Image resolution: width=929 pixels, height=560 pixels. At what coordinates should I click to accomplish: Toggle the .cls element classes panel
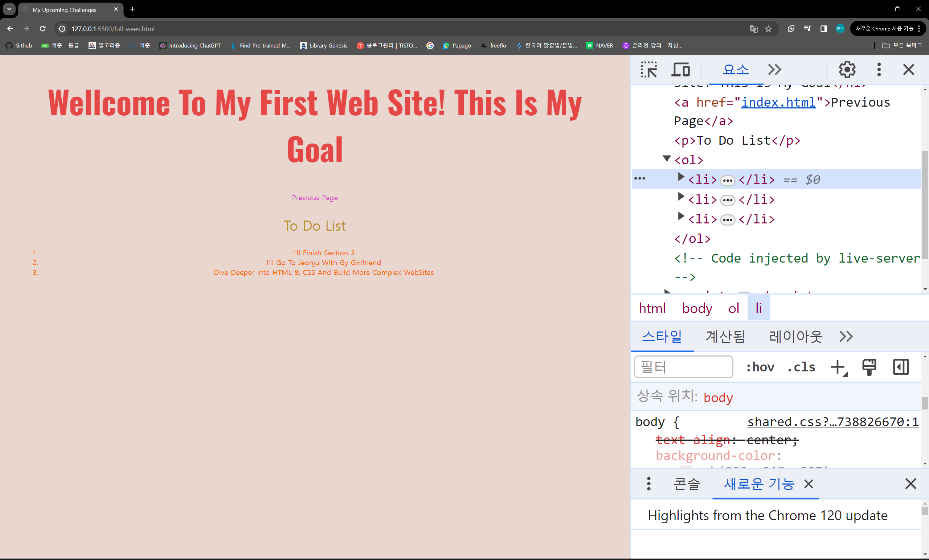801,367
